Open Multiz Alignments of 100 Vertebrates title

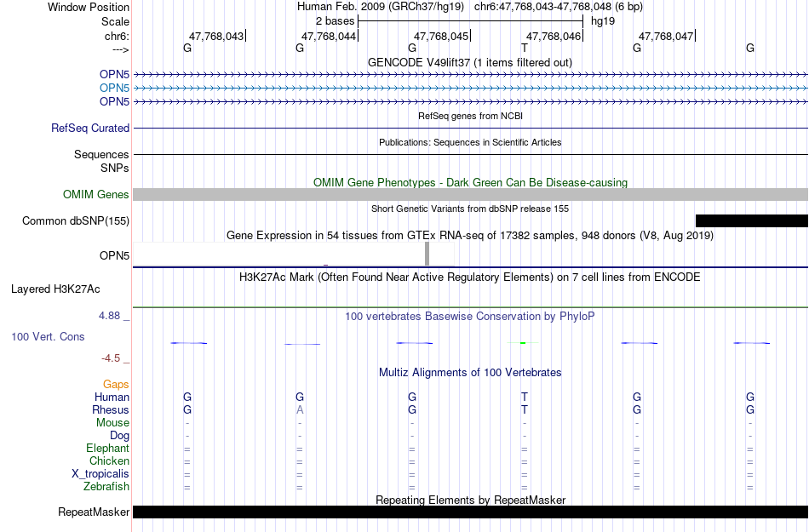tap(470, 373)
